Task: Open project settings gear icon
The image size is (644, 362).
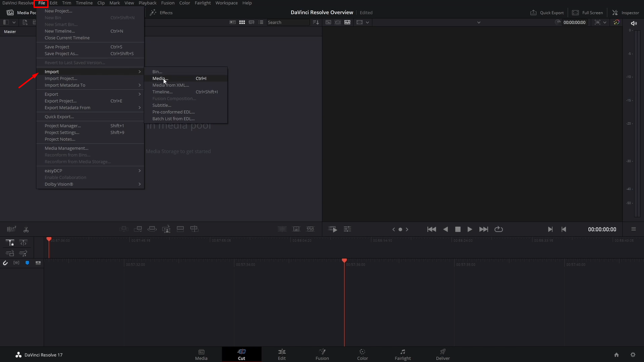Action: 633,355
